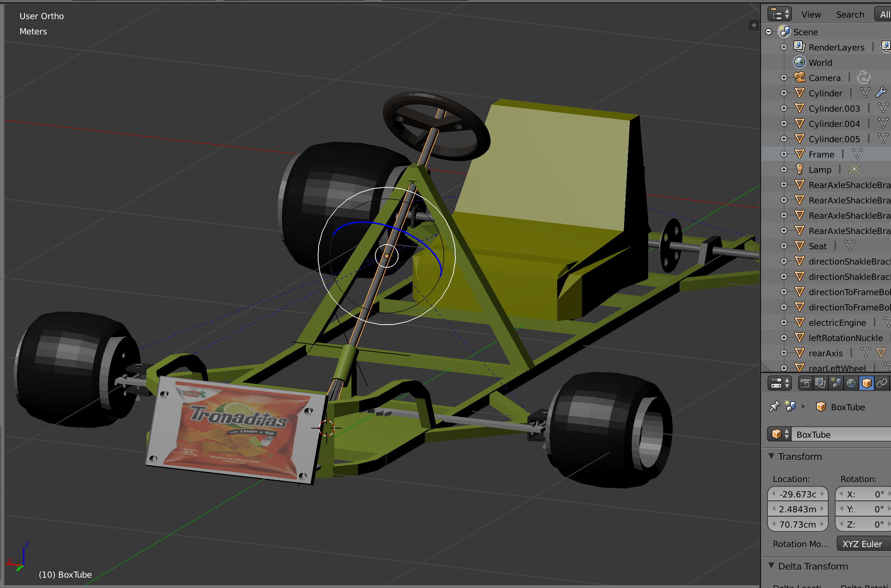Open the outliner Search menu
The width and height of the screenshot is (891, 588).
coord(850,15)
